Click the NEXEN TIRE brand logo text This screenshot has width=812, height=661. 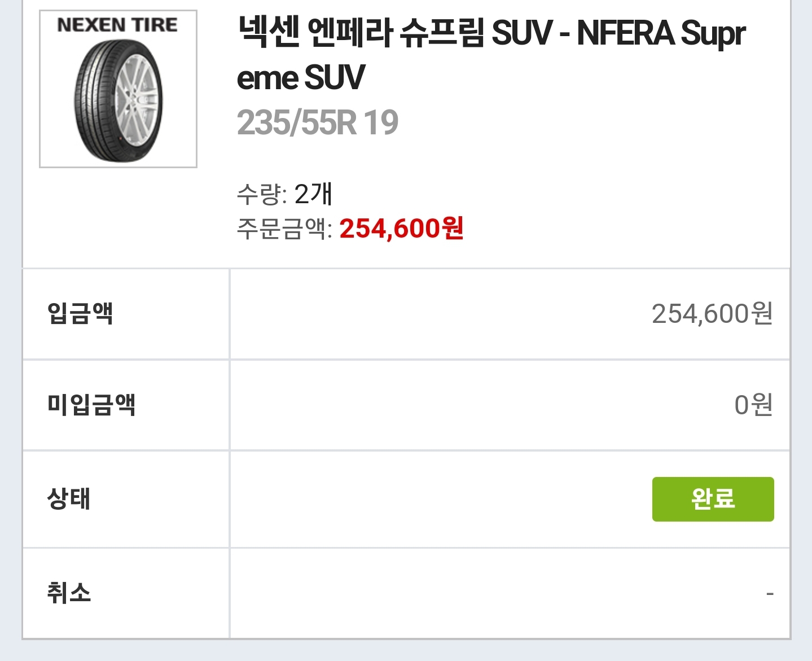117,25
